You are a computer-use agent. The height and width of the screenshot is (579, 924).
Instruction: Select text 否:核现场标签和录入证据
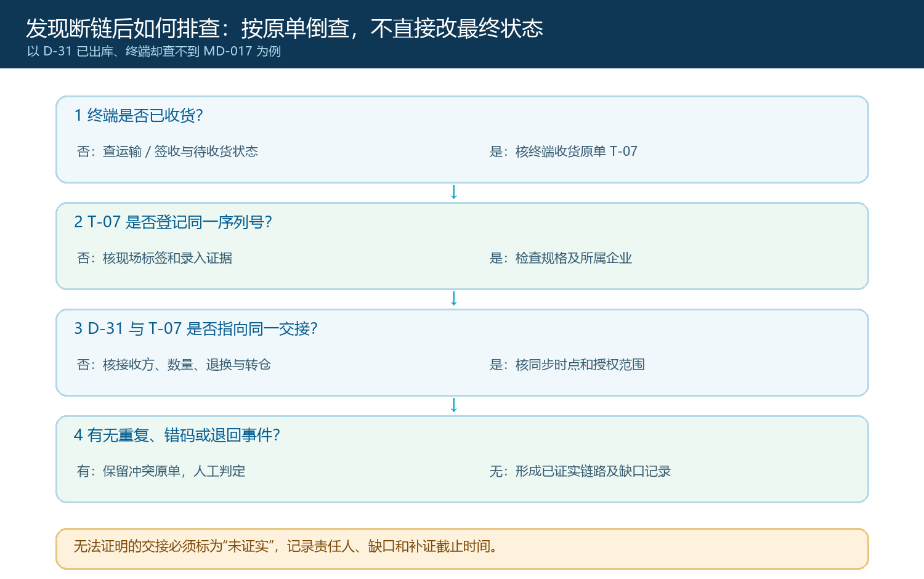point(155,258)
